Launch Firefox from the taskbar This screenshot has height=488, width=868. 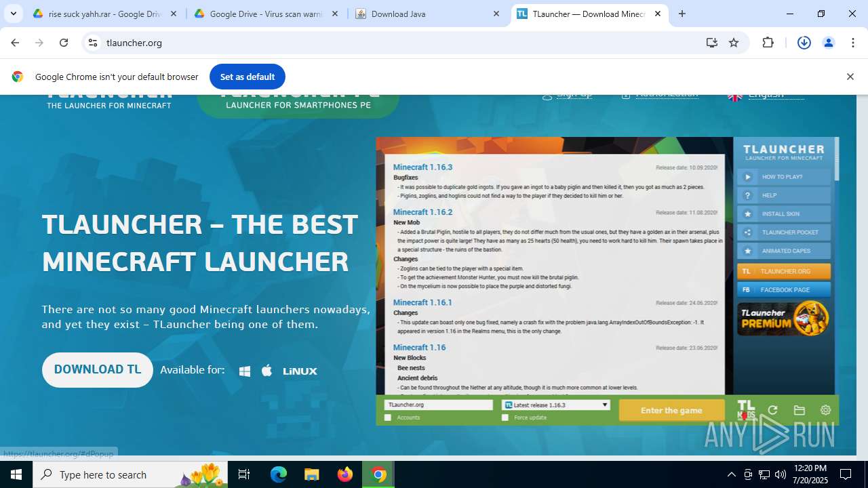click(x=345, y=474)
